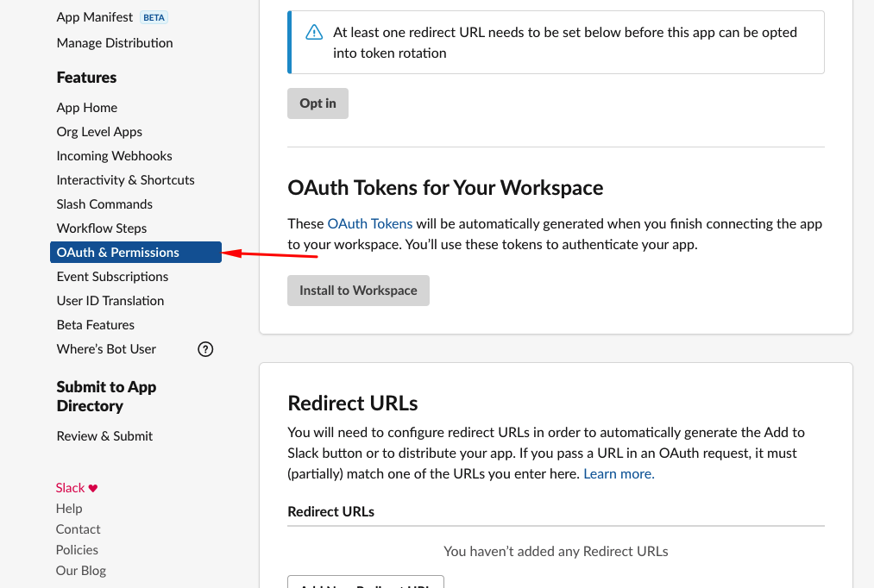Visit Our Blog
This screenshot has height=588, width=874.
(80, 570)
